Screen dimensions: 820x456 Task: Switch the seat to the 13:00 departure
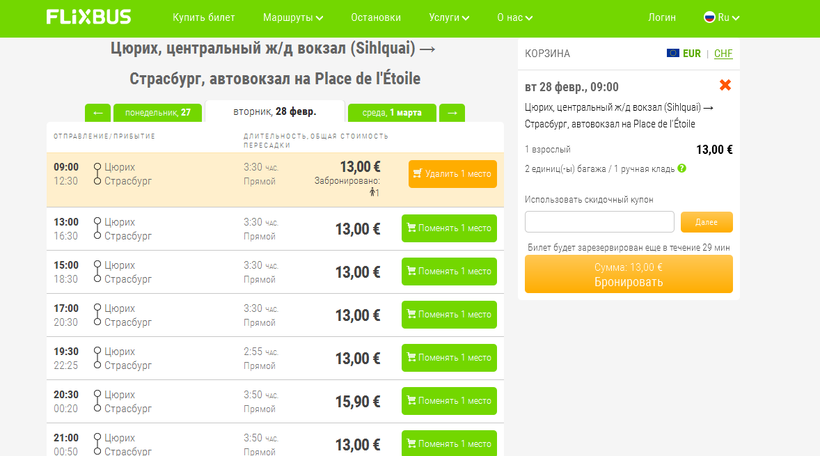coord(448,229)
